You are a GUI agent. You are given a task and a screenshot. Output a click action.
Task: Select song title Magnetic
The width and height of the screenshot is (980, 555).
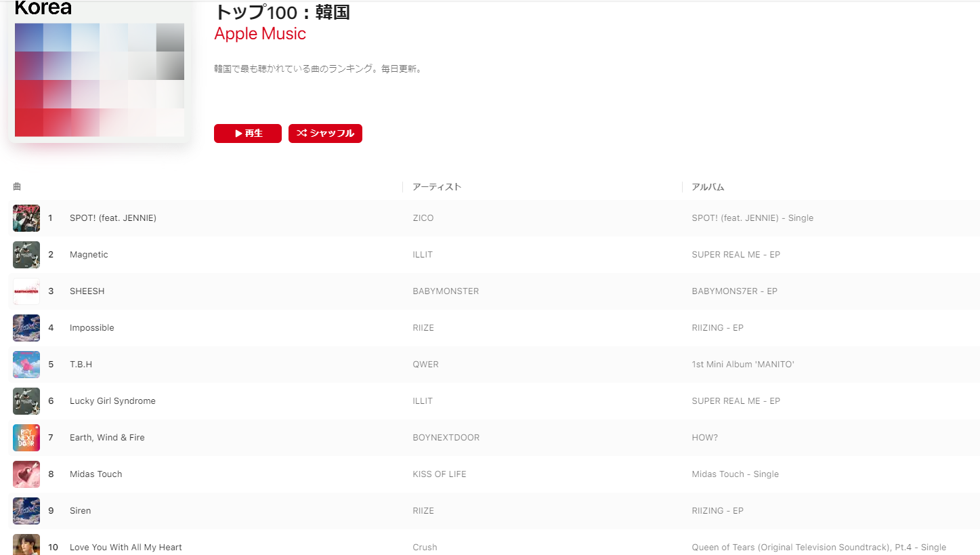pos(89,255)
